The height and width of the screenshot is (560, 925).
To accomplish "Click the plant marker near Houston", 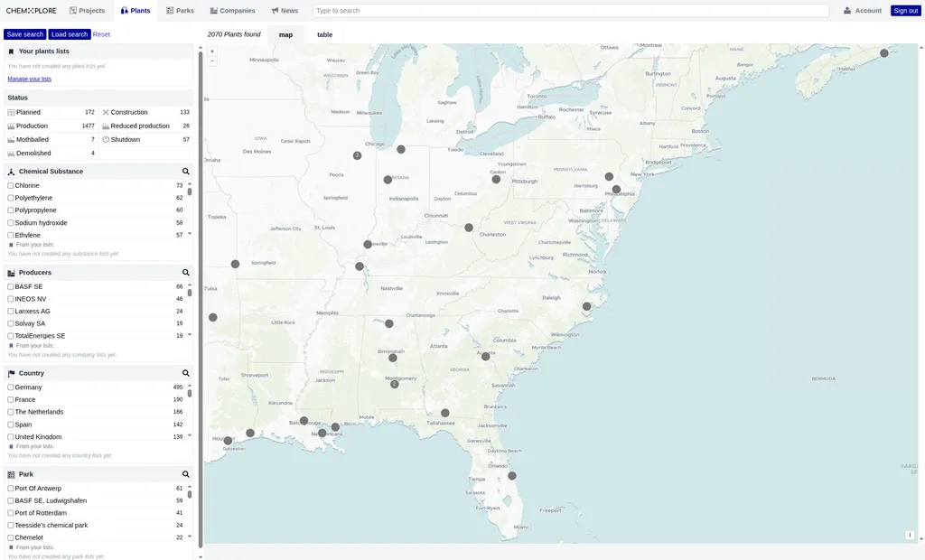I will pos(228,441).
